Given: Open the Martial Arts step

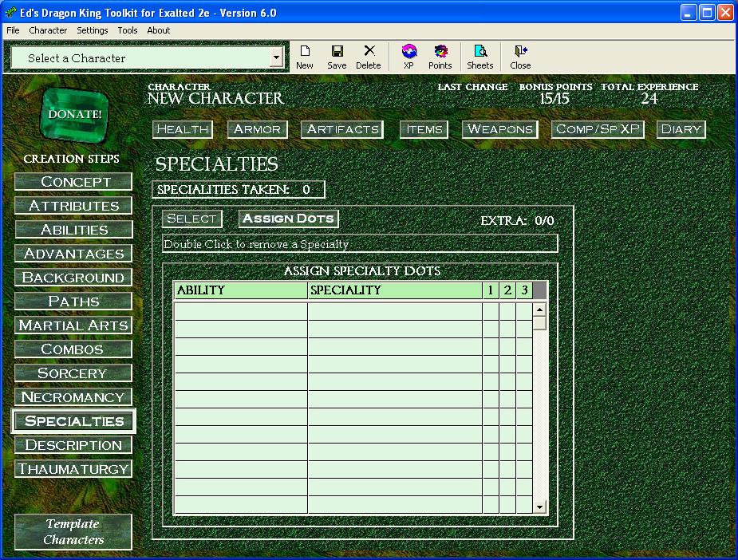Looking at the screenshot, I should click(x=73, y=325).
